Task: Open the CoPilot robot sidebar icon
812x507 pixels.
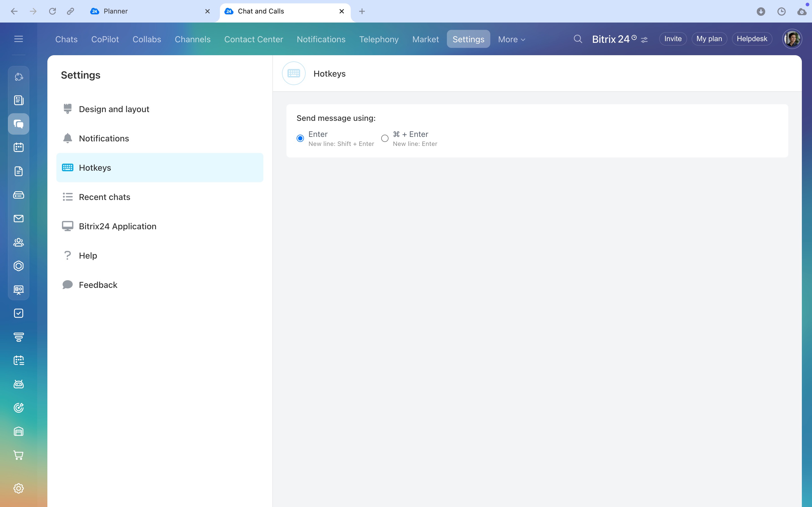Action: pyautogui.click(x=18, y=384)
